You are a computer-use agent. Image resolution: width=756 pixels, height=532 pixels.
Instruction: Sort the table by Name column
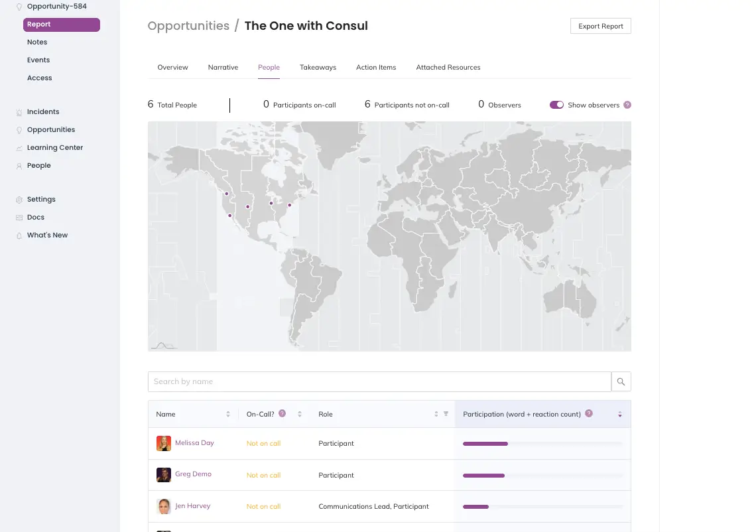[x=228, y=414]
